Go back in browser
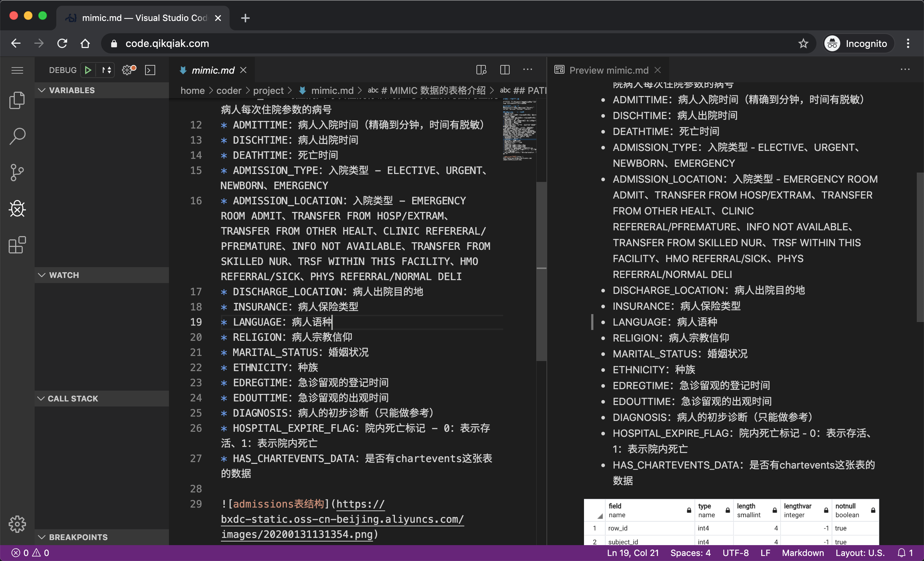This screenshot has height=561, width=924. [16, 43]
